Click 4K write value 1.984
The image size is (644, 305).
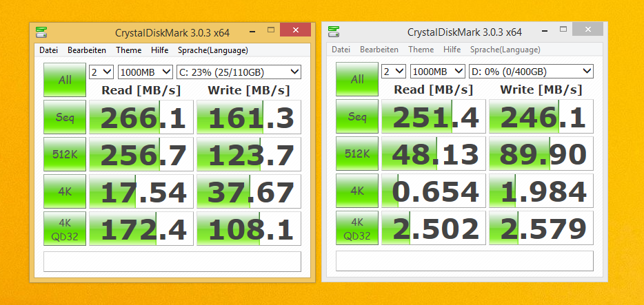tap(541, 191)
